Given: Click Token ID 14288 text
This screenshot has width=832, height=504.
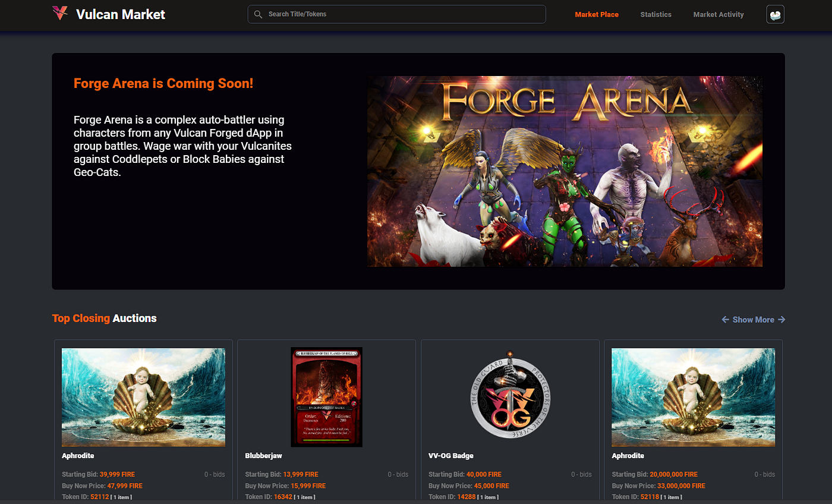Looking at the screenshot, I should [x=464, y=497].
